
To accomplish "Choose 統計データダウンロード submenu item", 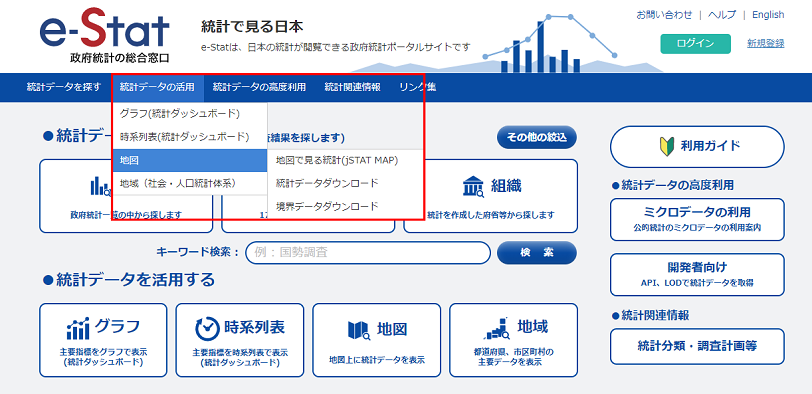I will pos(345,183).
